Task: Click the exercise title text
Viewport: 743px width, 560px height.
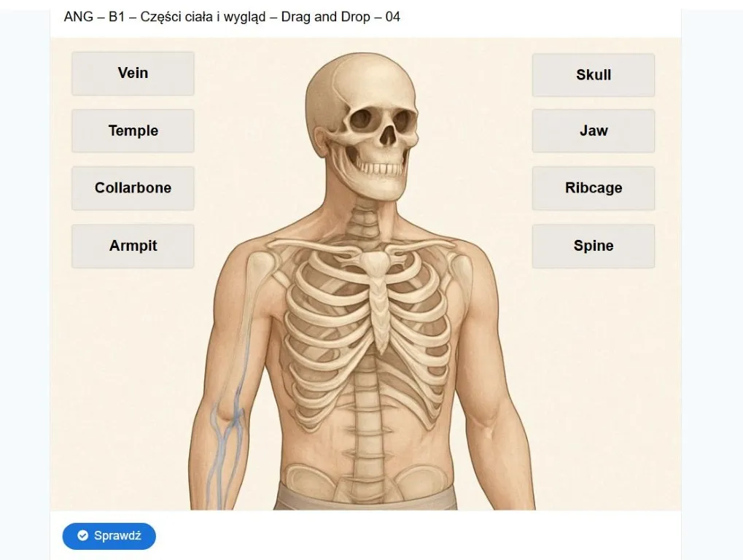Action: click(232, 17)
